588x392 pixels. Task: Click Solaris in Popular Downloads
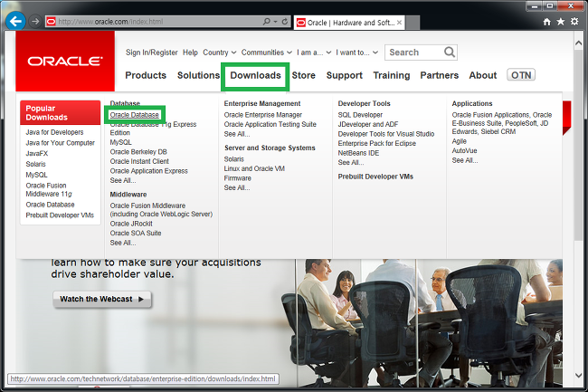(35, 164)
